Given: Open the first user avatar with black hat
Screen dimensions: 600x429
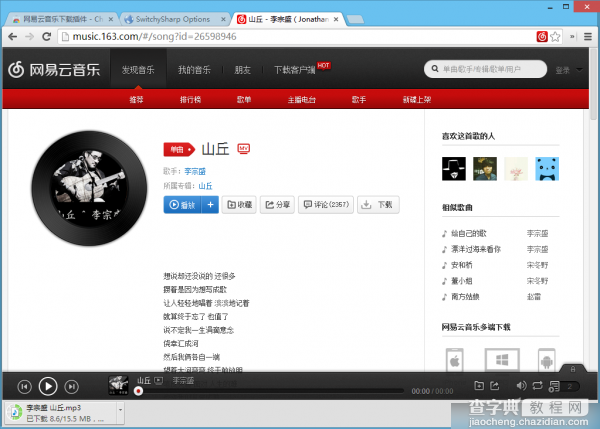Looking at the screenshot, I should (454, 168).
